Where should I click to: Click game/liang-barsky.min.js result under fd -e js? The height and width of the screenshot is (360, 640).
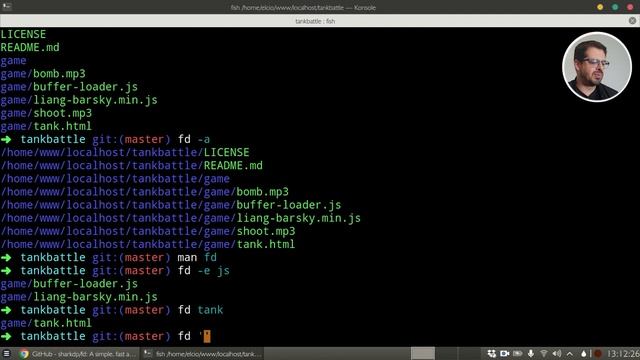pyautogui.click(x=79, y=297)
